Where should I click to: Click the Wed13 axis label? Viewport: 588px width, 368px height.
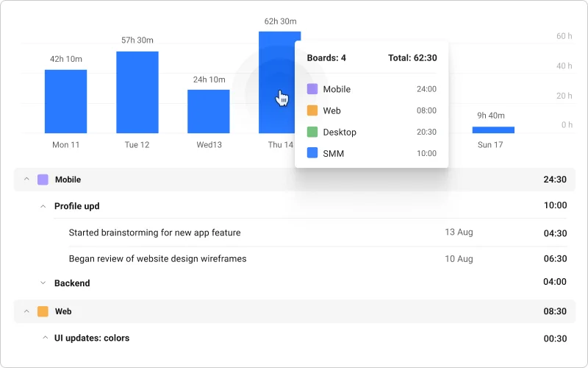click(x=209, y=145)
